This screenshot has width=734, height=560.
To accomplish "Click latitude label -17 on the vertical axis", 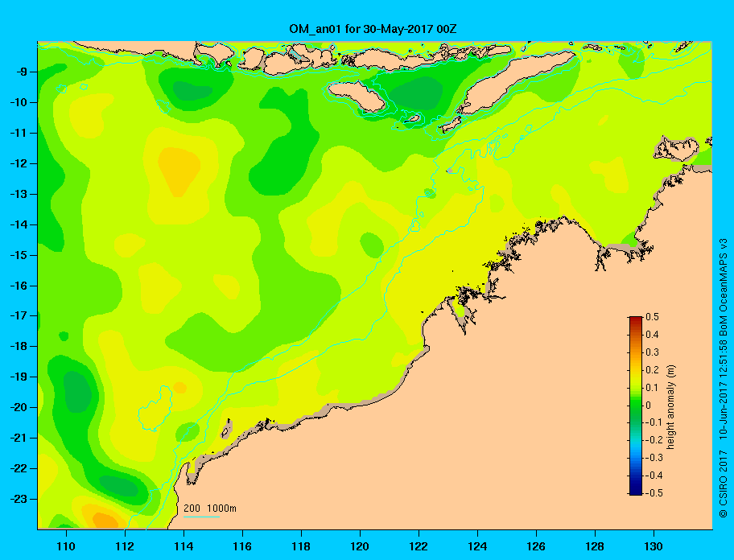I will (19, 315).
